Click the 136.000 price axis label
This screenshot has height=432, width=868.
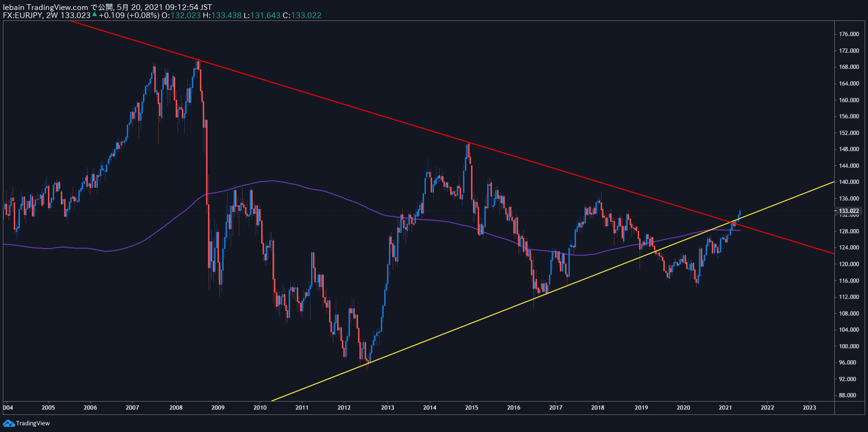tap(849, 199)
